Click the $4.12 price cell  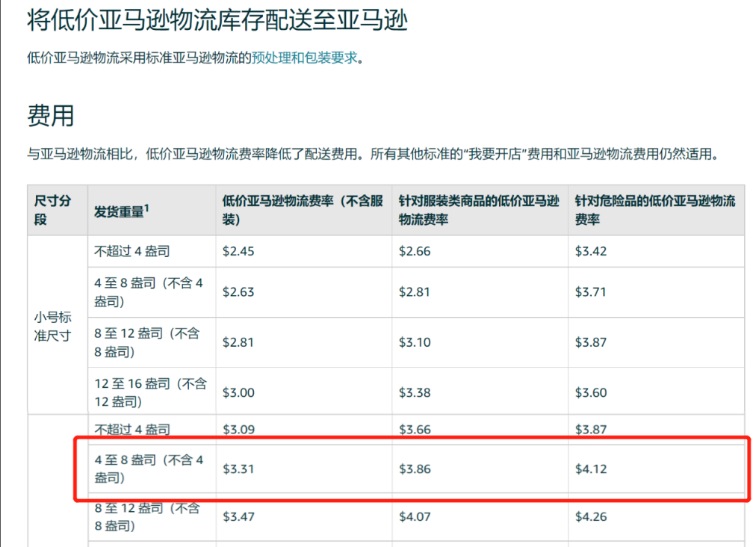(656, 469)
